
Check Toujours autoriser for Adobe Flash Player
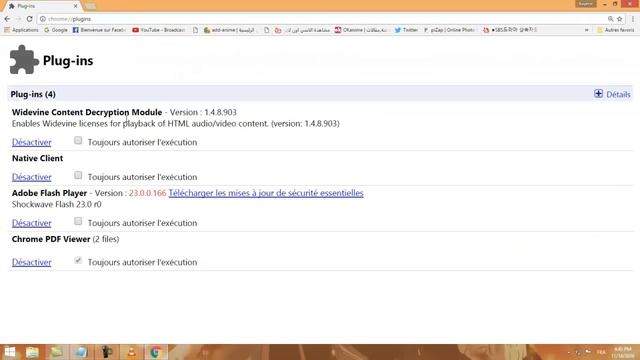point(78,222)
